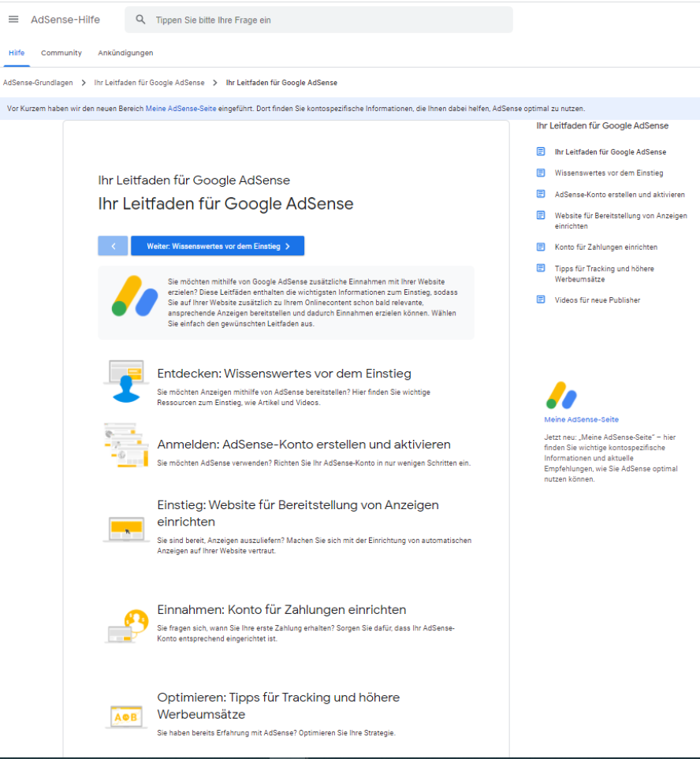
Task: Select sidebar link Wissenswertes vor dem Einstieg
Action: pyautogui.click(x=609, y=173)
